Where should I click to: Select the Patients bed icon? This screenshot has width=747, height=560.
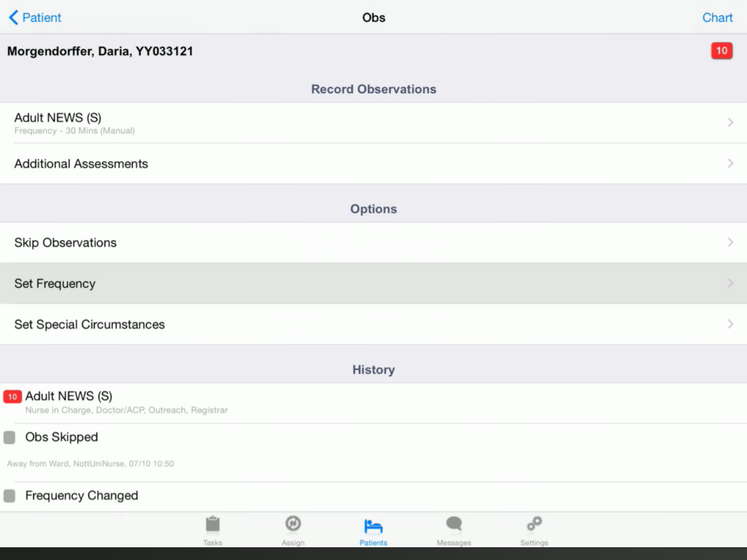tap(373, 526)
